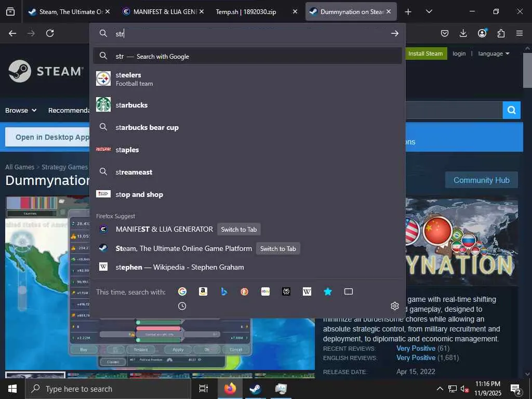This screenshot has width=532, height=399.
Task: Click the Install Steam button
Action: click(425, 54)
